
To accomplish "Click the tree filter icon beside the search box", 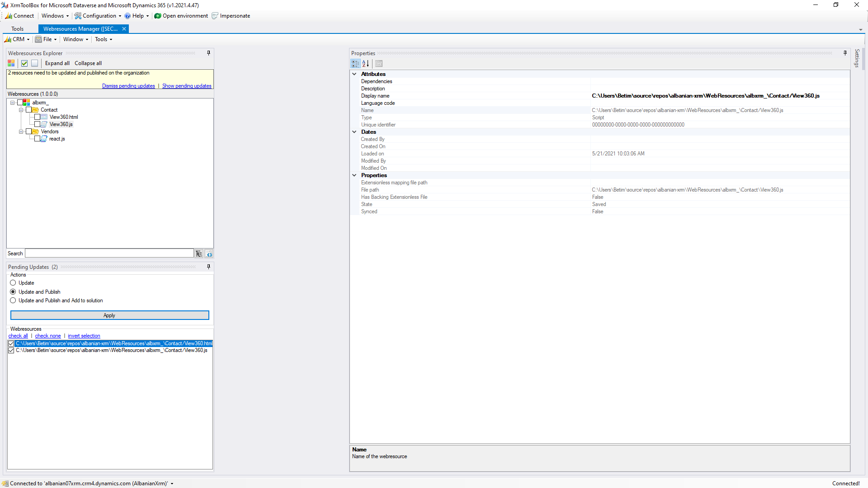I will coord(199,253).
